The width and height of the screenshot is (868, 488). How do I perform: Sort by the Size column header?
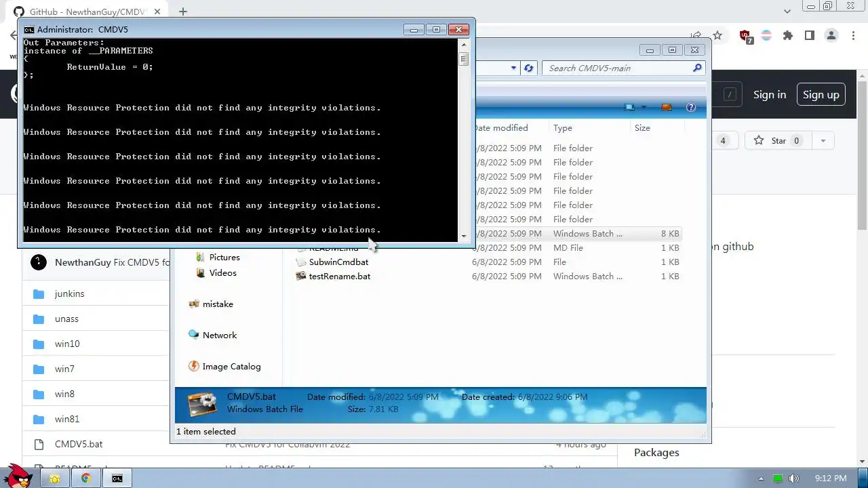tap(642, 127)
